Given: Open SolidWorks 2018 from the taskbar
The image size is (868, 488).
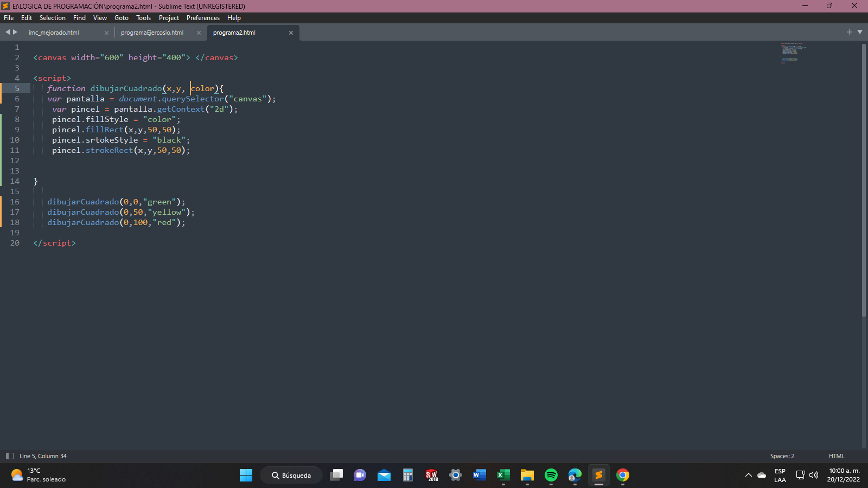Looking at the screenshot, I should point(432,476).
